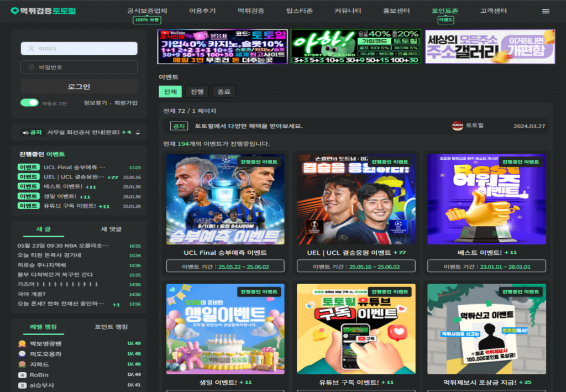
Task: Open the green 아하! sports casino banner
Action: pos(356,47)
